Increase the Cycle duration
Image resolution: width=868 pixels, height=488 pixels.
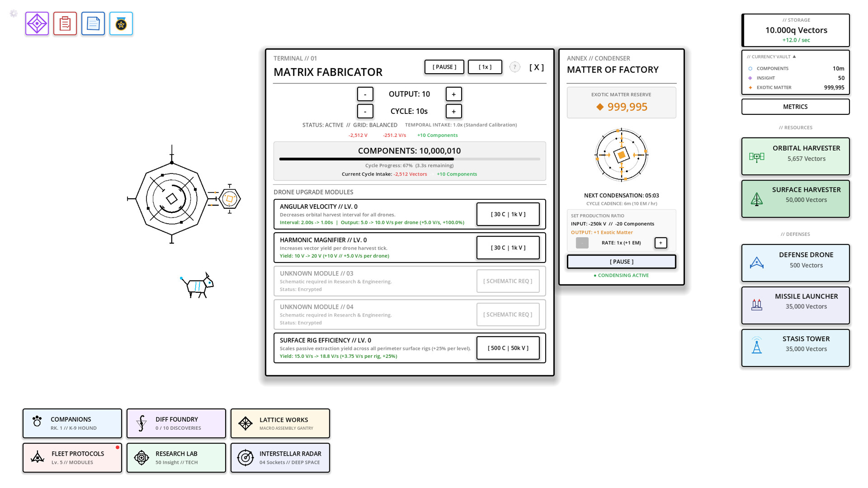[x=454, y=111]
